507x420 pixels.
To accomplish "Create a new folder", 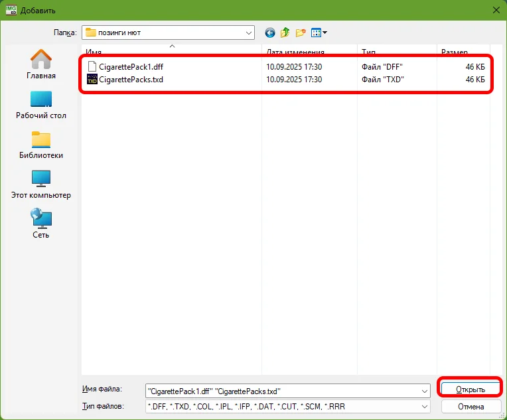I will coord(301,33).
